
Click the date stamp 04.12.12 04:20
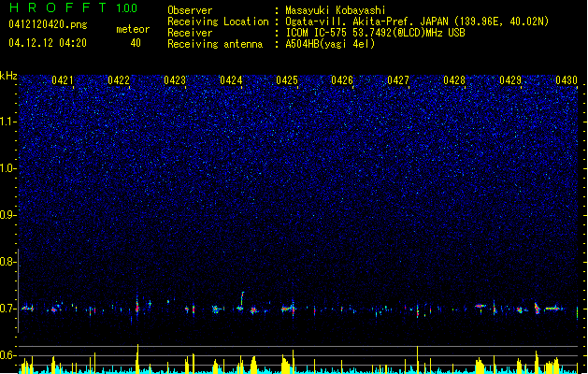pyautogui.click(x=48, y=43)
